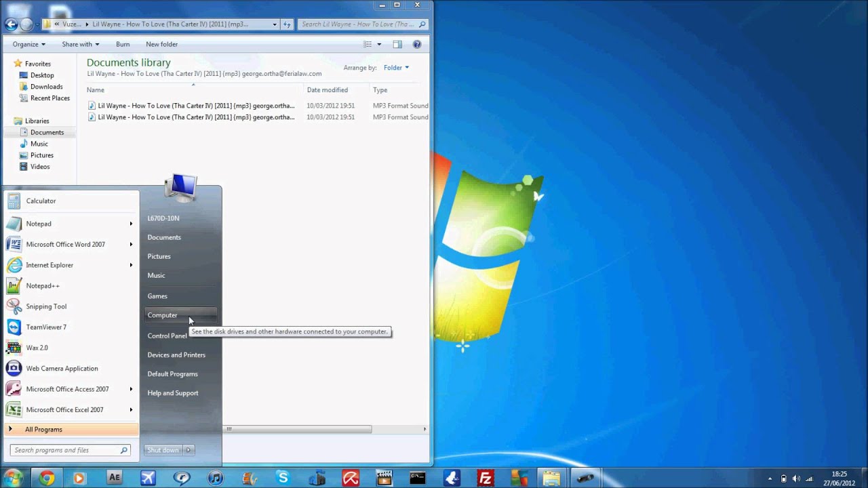Open After Effects from the taskbar
The height and width of the screenshot is (488, 868).
click(114, 479)
